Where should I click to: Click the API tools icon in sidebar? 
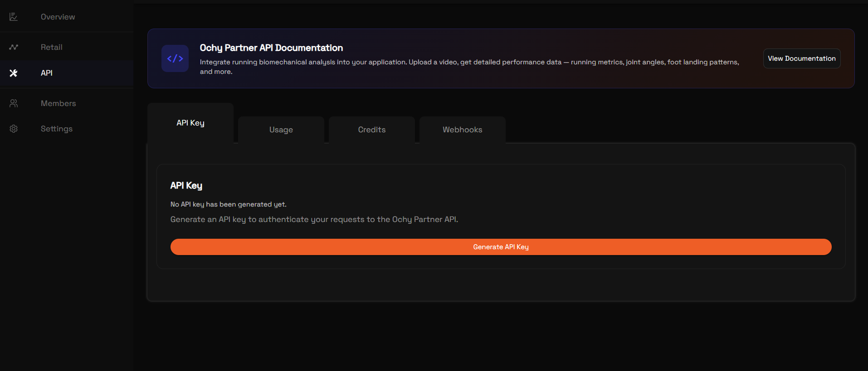(x=14, y=73)
